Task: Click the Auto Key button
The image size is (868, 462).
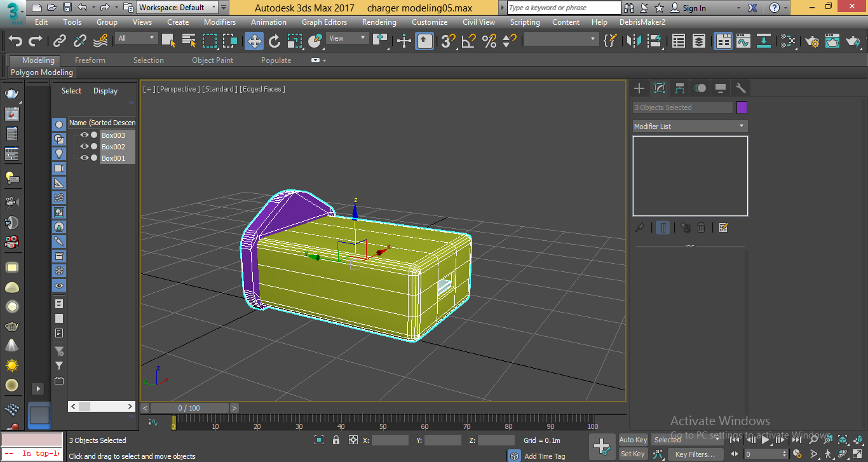Action: click(x=633, y=440)
